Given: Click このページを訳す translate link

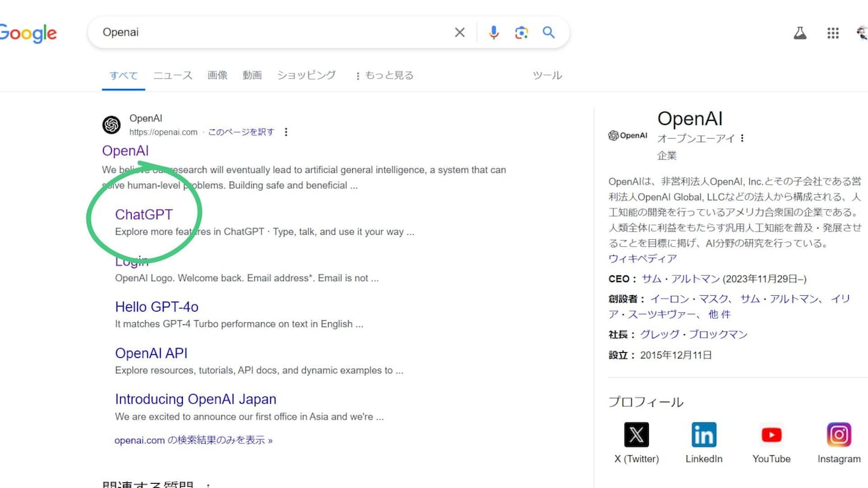Looking at the screenshot, I should [x=241, y=132].
